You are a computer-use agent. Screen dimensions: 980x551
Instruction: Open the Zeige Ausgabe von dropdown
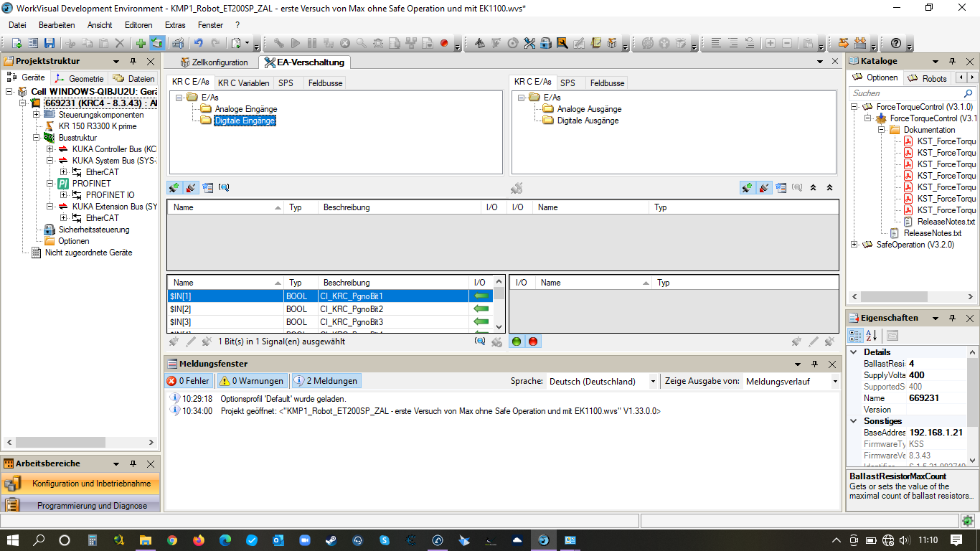834,382
